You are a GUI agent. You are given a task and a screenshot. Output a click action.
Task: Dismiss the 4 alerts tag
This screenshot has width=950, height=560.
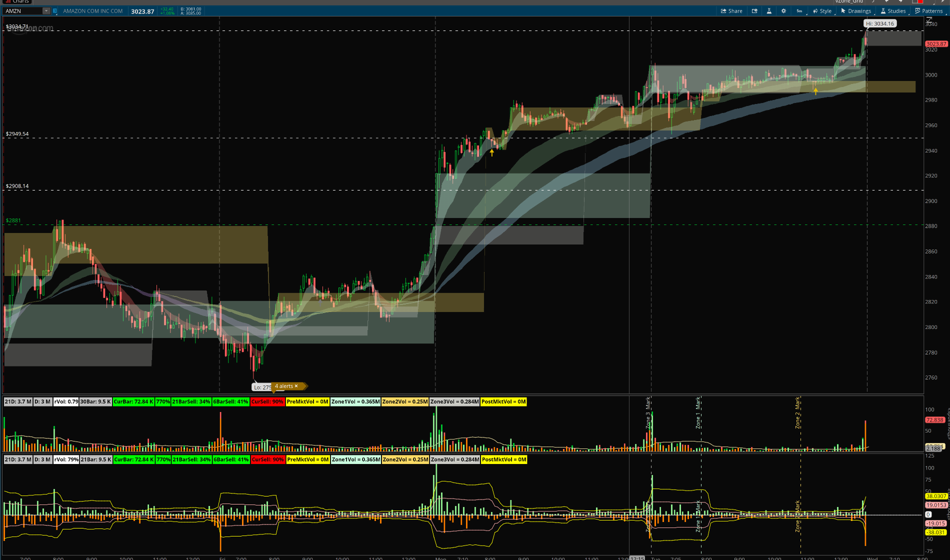pyautogui.click(x=296, y=386)
